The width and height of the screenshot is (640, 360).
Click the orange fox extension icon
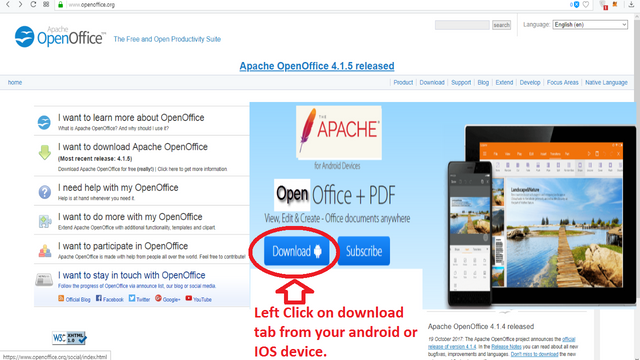615,4
